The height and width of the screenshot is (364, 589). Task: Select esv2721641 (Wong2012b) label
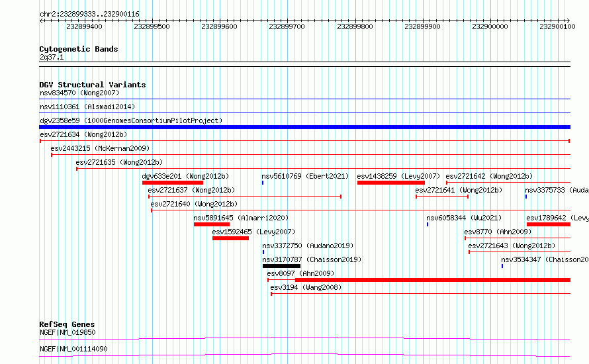(x=459, y=190)
